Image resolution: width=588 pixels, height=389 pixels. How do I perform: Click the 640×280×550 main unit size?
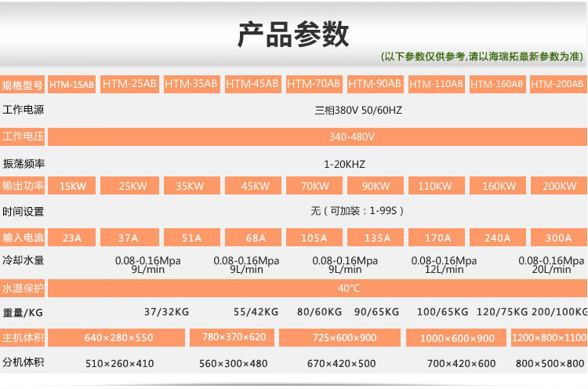[x=118, y=338]
